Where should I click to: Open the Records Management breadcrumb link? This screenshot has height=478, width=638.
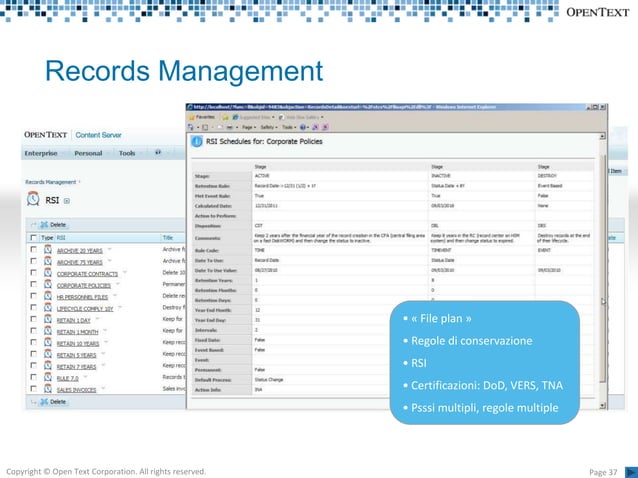50,182
